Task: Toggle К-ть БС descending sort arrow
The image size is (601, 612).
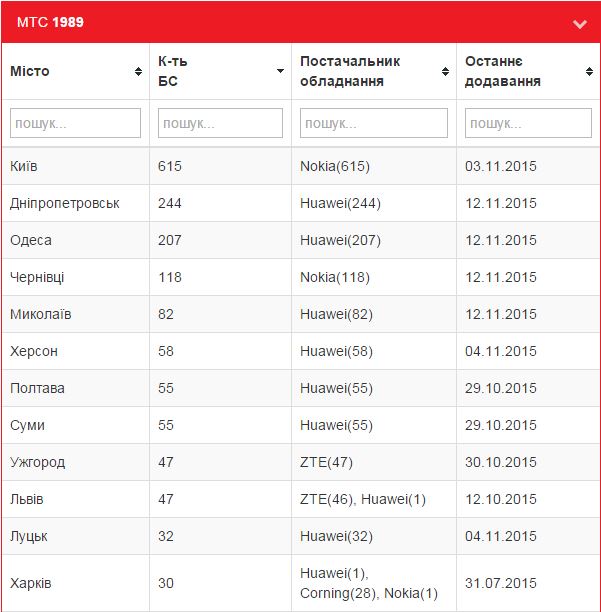Action: tap(280, 71)
